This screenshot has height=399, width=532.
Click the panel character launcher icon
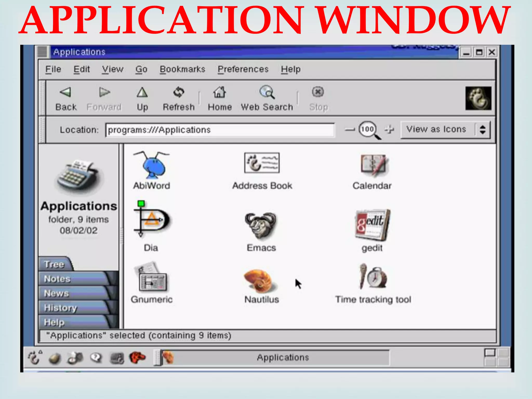click(x=75, y=358)
